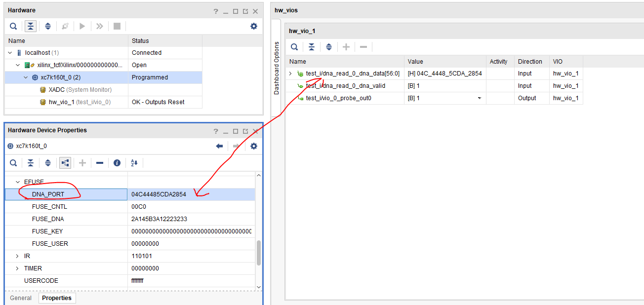Image resolution: width=644 pixels, height=305 pixels.
Task: Select the DNA_PORT property row
Action: pyautogui.click(x=130, y=194)
